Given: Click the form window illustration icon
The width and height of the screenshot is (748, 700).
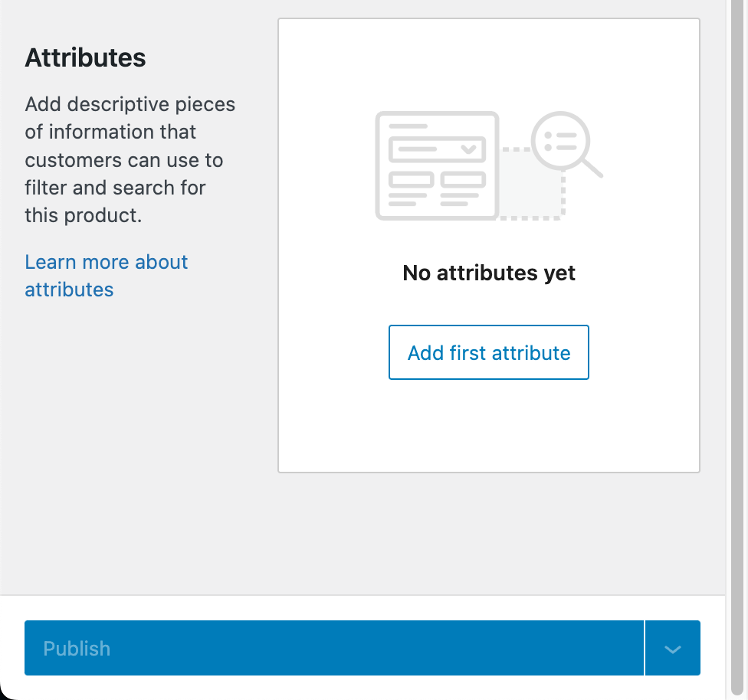Looking at the screenshot, I should click(437, 165).
